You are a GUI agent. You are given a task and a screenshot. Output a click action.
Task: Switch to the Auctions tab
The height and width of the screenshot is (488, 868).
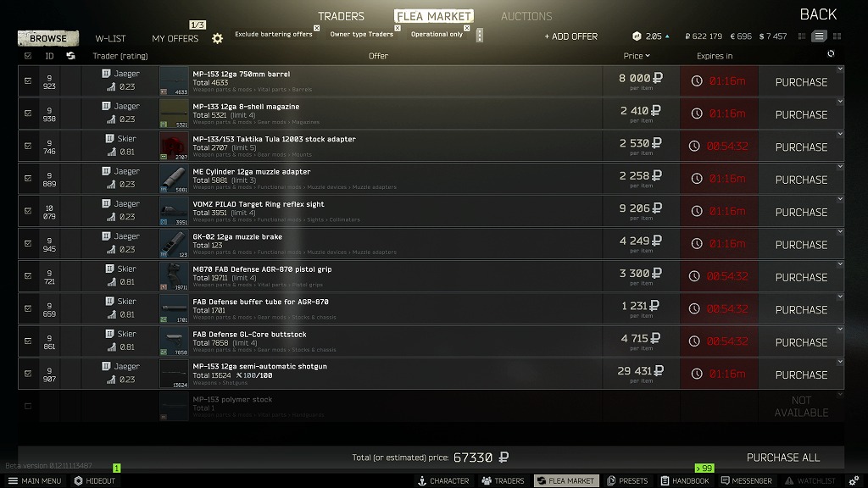[x=526, y=16]
